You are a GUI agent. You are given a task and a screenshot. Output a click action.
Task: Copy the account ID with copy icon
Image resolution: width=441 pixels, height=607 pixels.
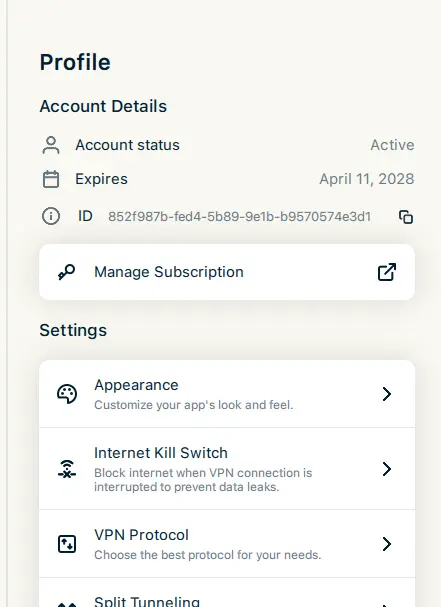pyautogui.click(x=406, y=217)
